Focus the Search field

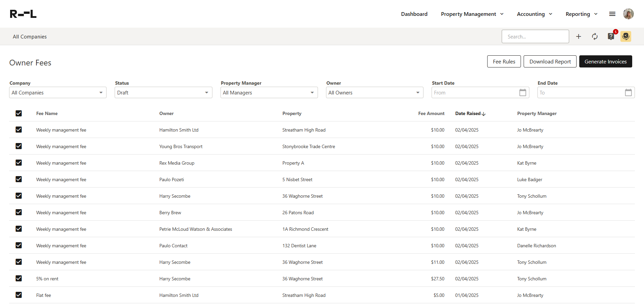pos(535,36)
